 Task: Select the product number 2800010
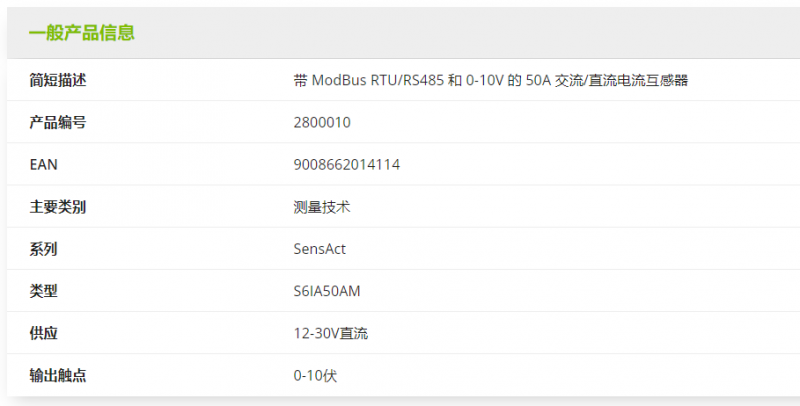pyautogui.click(x=322, y=122)
